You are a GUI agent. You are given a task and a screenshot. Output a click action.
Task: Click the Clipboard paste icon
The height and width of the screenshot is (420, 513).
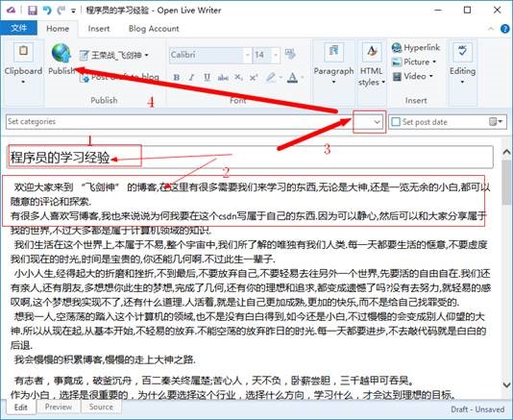point(23,51)
